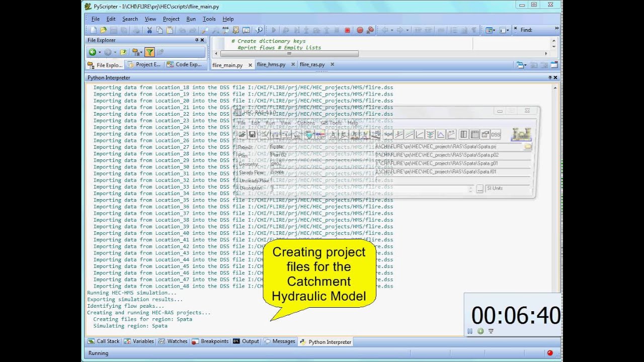Viewport: 644px width, 362px height.
Task: Open the Search menu
Action: pos(130,19)
